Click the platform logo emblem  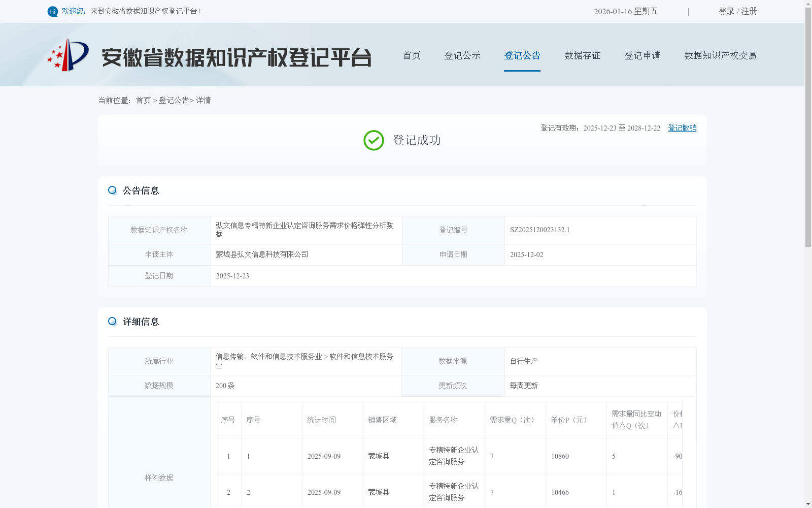68,55
